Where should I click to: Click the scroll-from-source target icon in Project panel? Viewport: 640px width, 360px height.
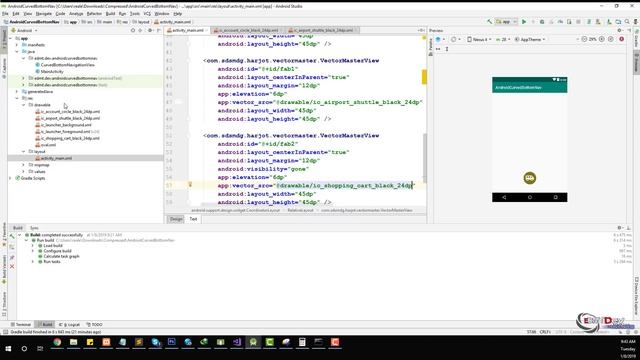pos(133,30)
